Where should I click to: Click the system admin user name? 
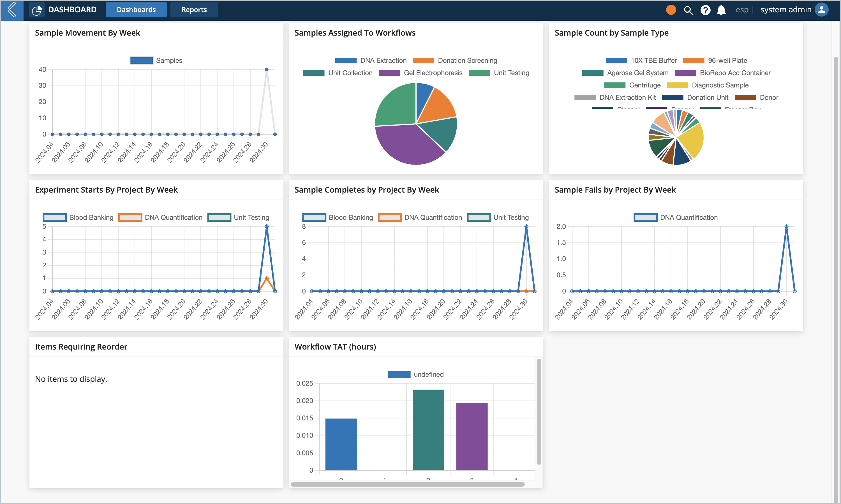tap(786, 10)
